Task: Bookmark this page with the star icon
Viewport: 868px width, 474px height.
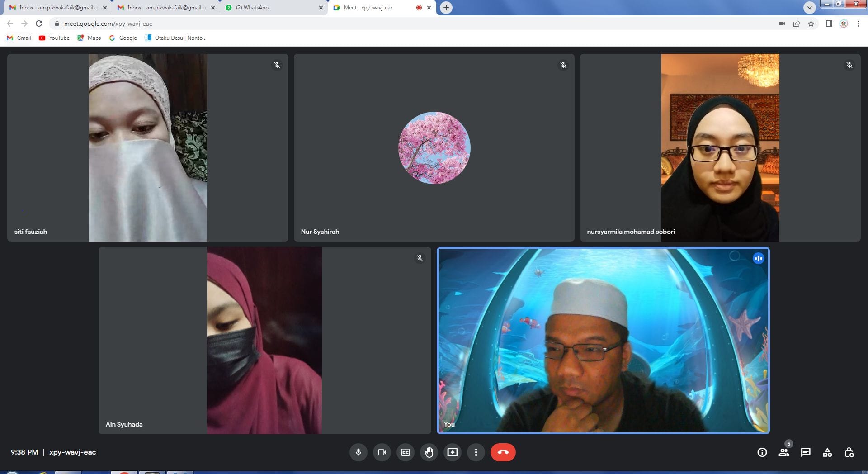Action: [811, 24]
